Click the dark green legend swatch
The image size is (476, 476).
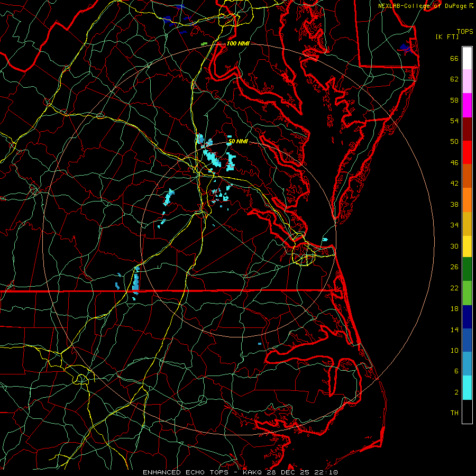point(467,269)
